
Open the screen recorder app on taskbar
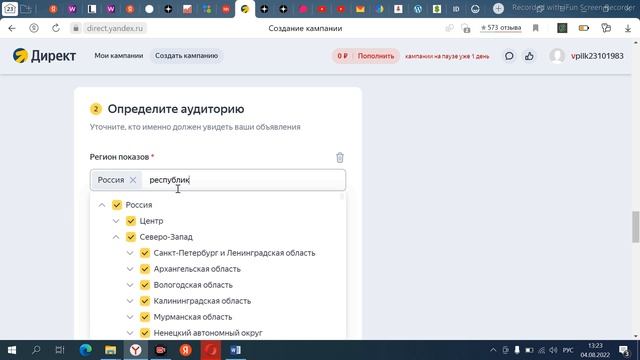(x=161, y=350)
